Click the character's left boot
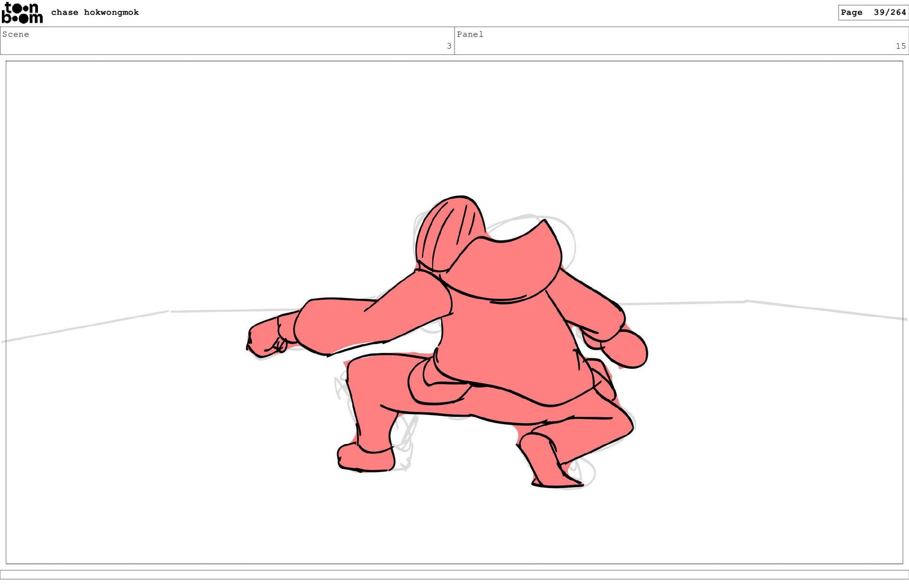Screen dimensions: 909x588 point(365,458)
